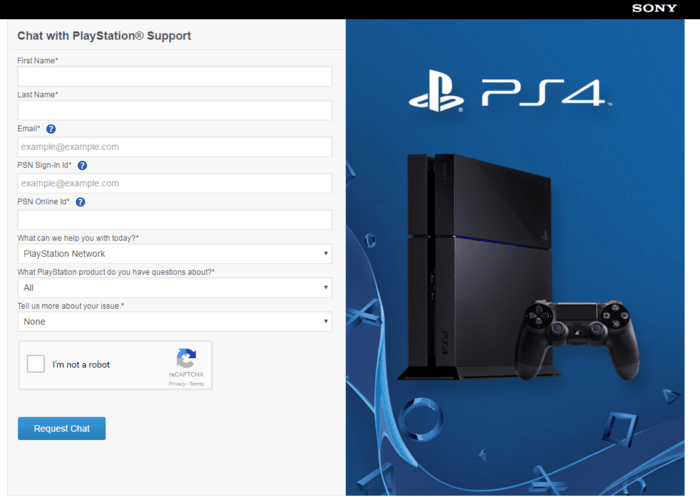700x497 pixels.
Task: Focus the First Name input field
Action: click(x=175, y=76)
